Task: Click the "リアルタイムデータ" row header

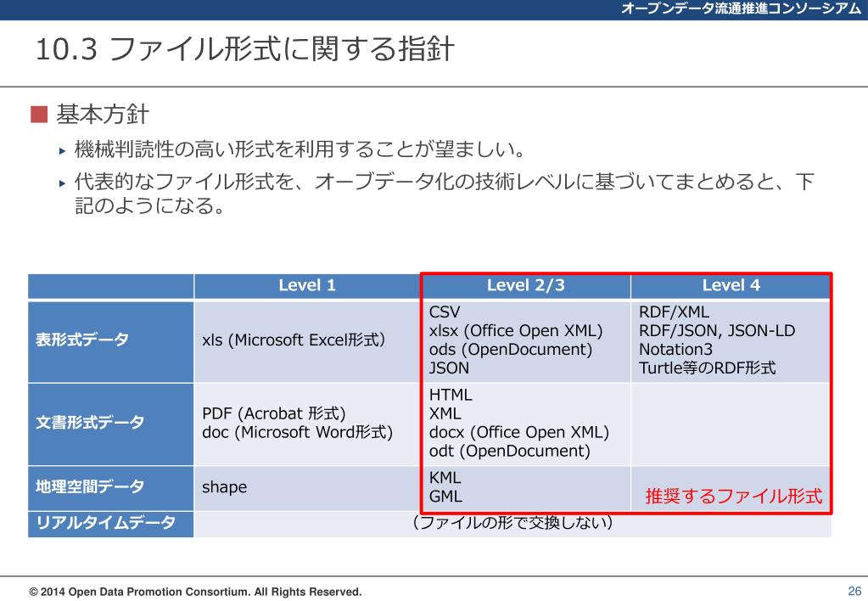Action: [110, 522]
